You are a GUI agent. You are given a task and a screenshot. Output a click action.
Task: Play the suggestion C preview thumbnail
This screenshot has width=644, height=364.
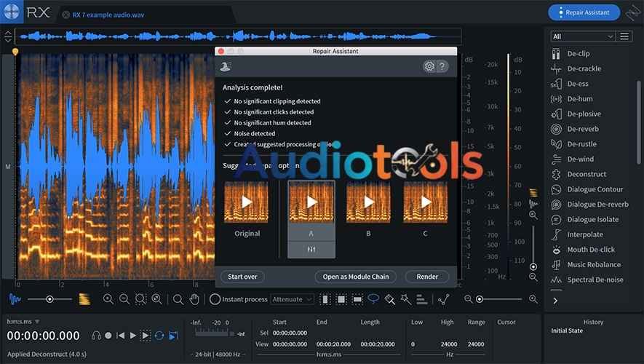[426, 202]
